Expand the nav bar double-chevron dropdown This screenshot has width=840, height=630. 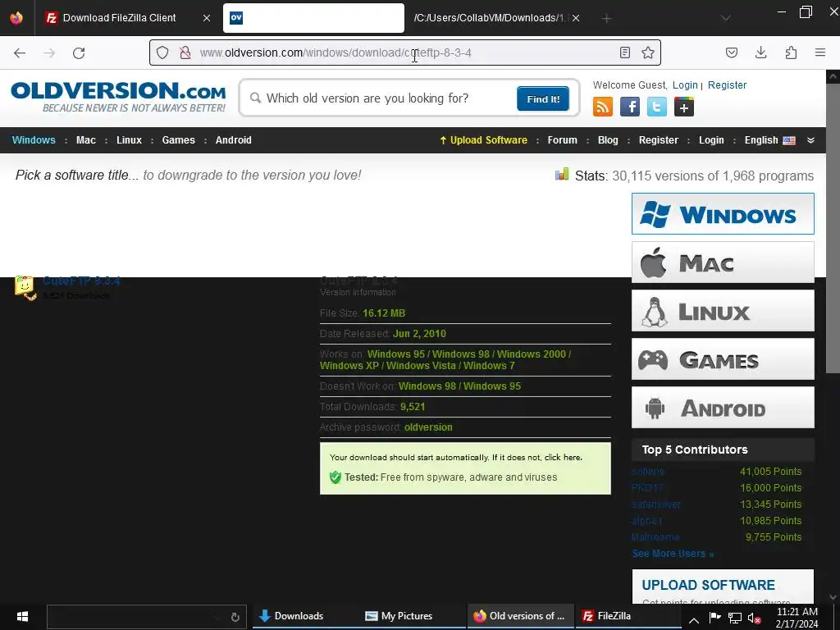tap(810, 139)
